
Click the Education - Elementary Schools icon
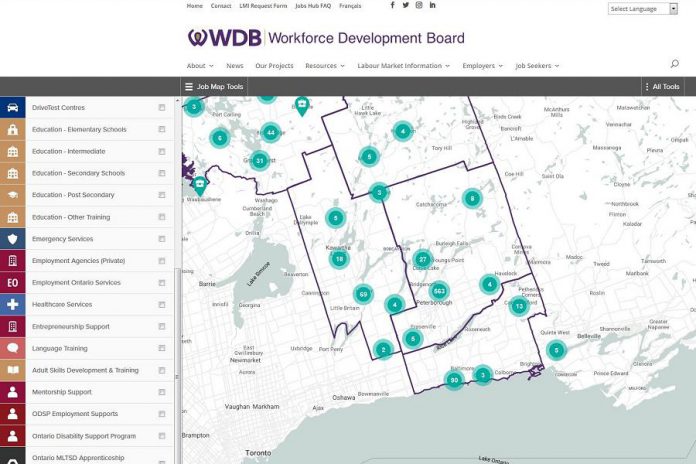[x=12, y=129]
